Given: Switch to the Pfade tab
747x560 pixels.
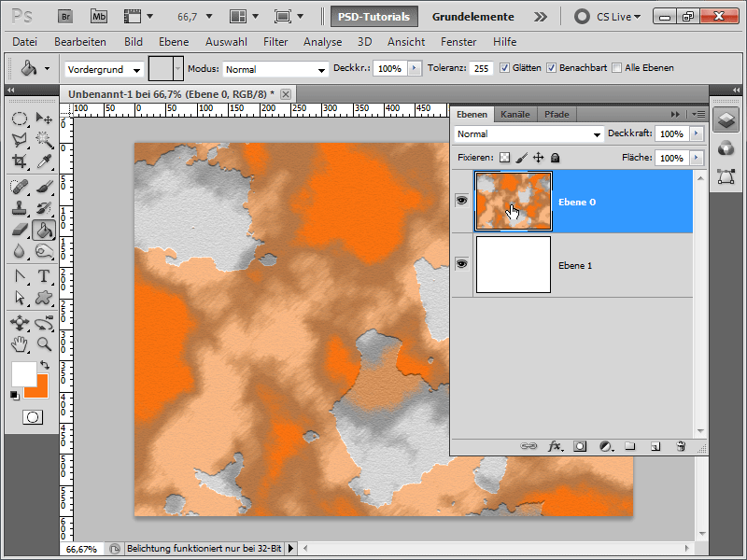Looking at the screenshot, I should (x=557, y=114).
